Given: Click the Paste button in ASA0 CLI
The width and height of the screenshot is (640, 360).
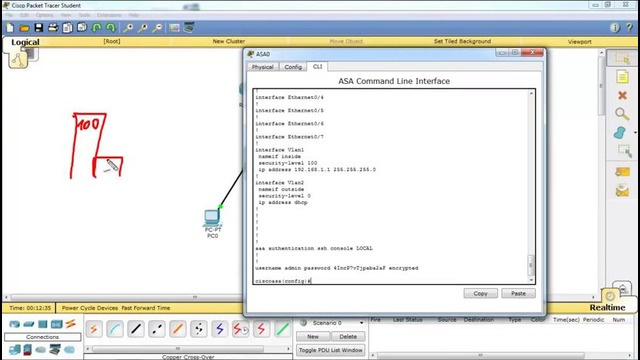Looking at the screenshot, I should click(518, 293).
